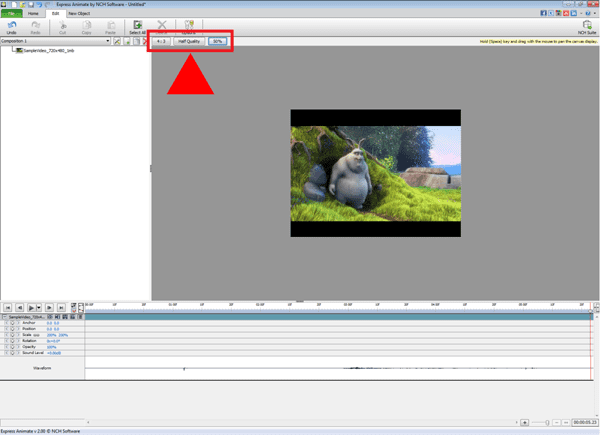The image size is (600, 435).
Task: Open the blue help question-mark icon
Action: (x=588, y=13)
